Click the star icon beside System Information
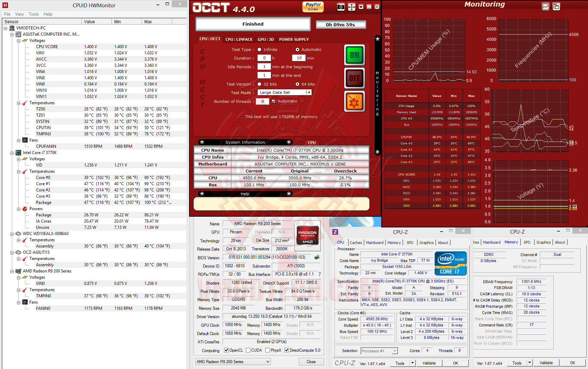The image size is (588, 369). tap(202, 142)
